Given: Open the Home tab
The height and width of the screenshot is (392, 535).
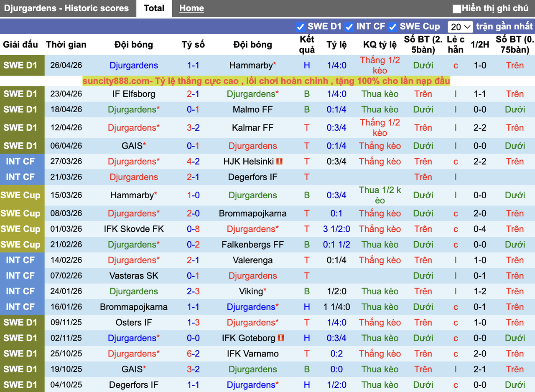Looking at the screenshot, I should pyautogui.click(x=191, y=8).
